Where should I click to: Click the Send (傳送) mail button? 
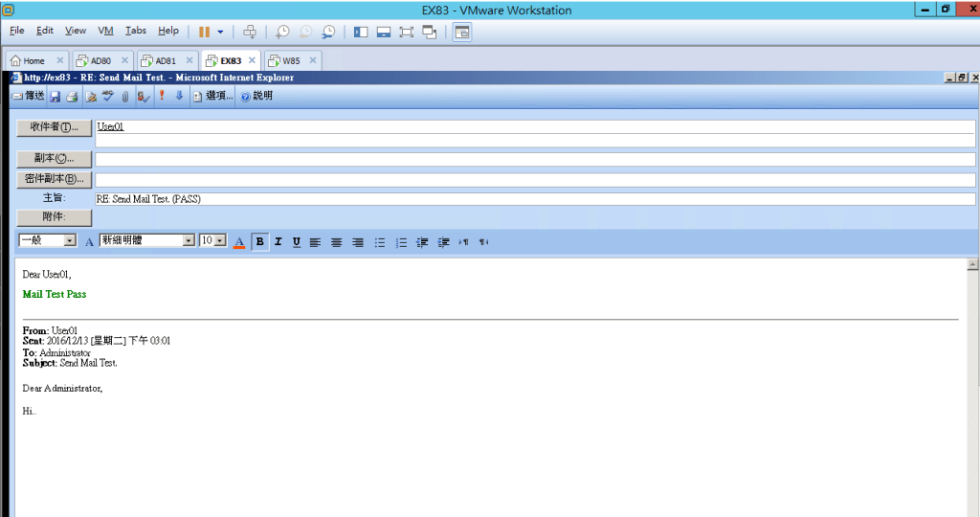click(29, 96)
